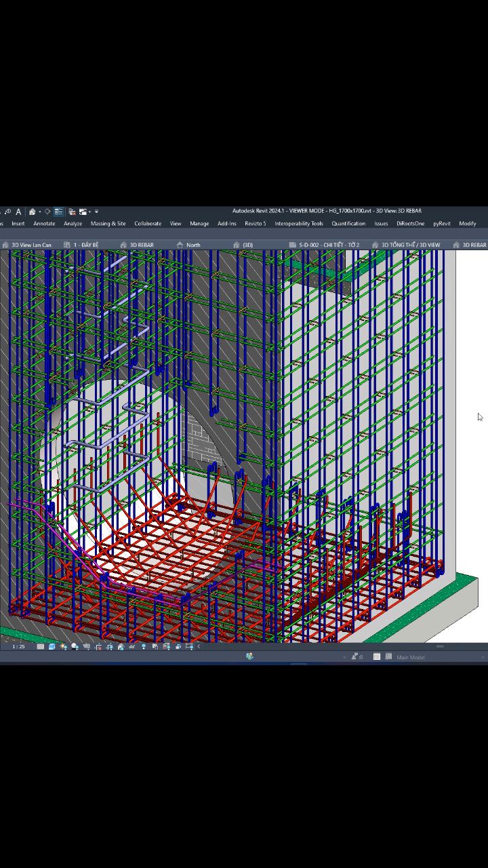This screenshot has width=488, height=868.
Task: Click the Show Rendering Dialog icon
Action: coord(86,646)
